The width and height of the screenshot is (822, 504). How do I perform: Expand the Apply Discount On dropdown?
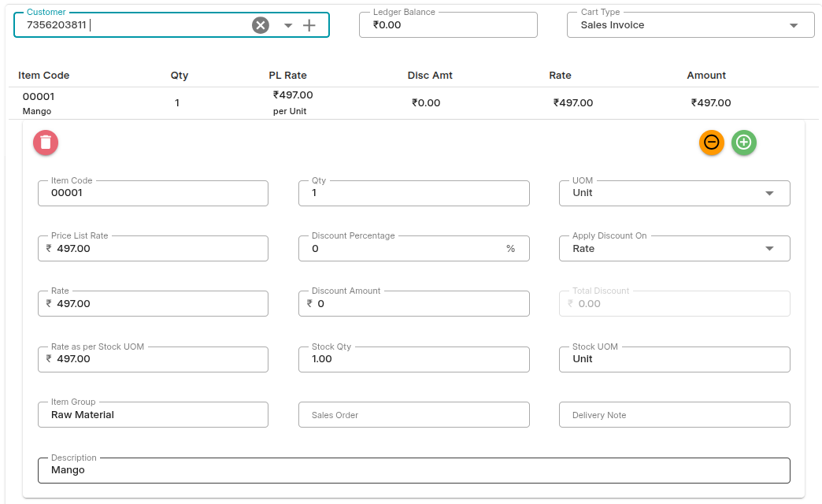769,249
